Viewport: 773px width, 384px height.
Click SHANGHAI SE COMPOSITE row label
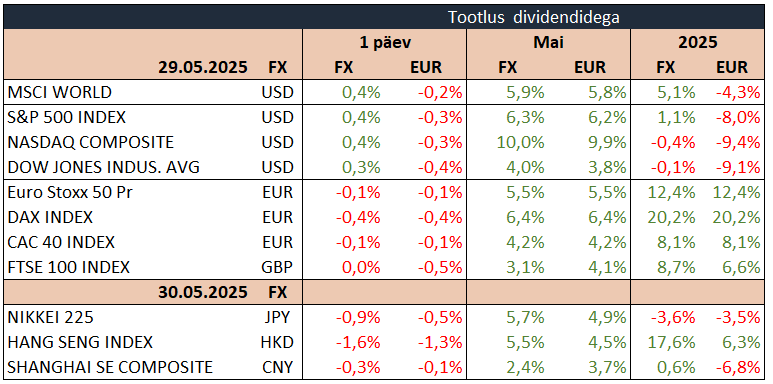pyautogui.click(x=110, y=368)
